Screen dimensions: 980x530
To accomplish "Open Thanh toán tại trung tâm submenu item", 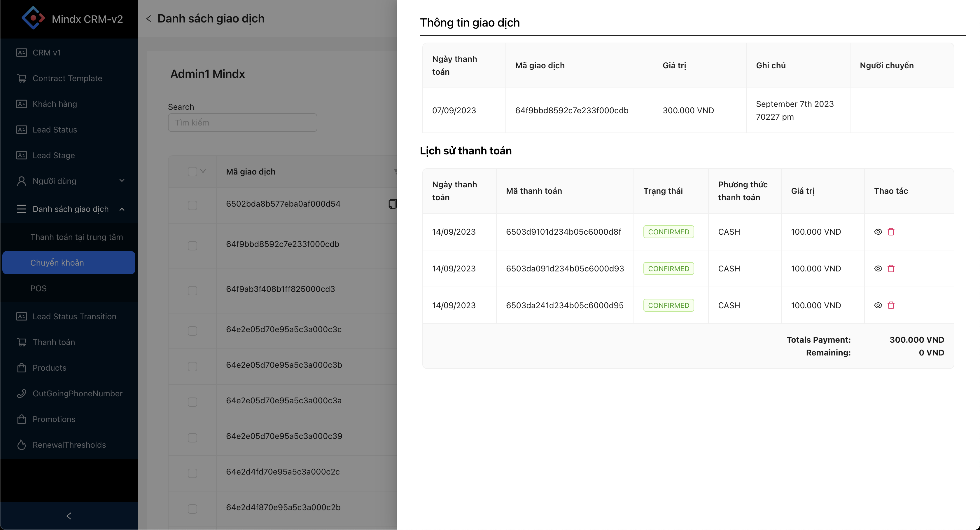I will point(76,237).
